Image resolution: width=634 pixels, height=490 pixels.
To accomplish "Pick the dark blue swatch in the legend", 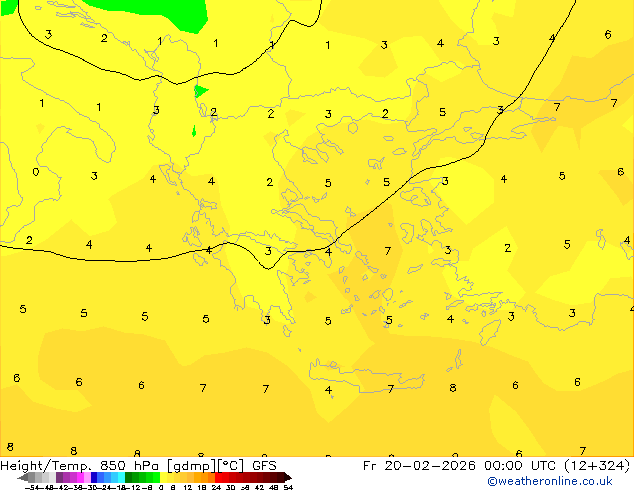I will [94, 477].
